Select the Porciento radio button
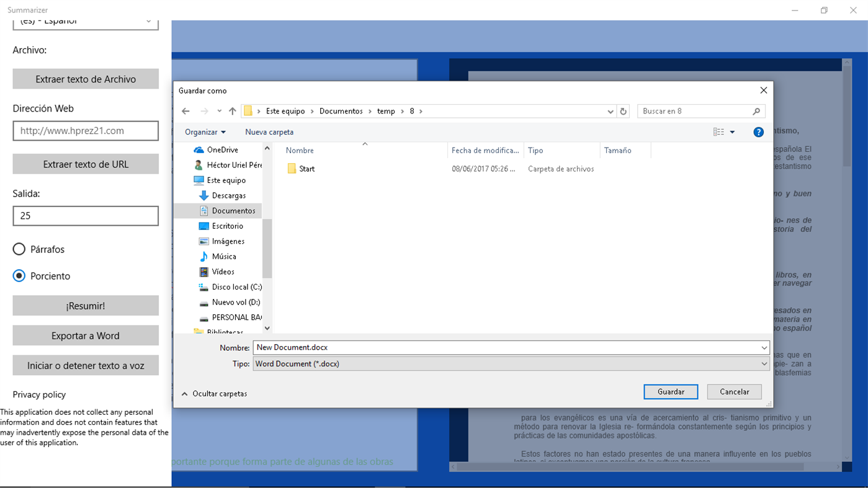Image resolution: width=868 pixels, height=488 pixels. coord(18,275)
